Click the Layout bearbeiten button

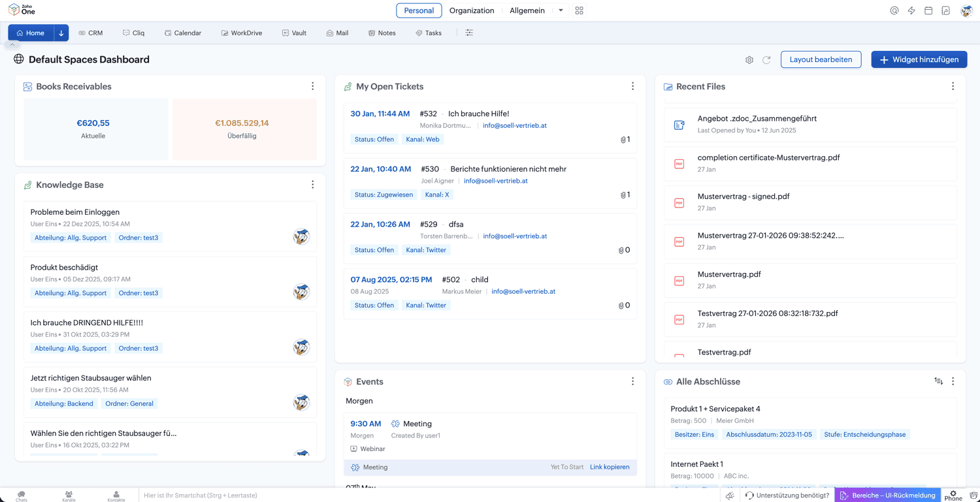(x=821, y=59)
